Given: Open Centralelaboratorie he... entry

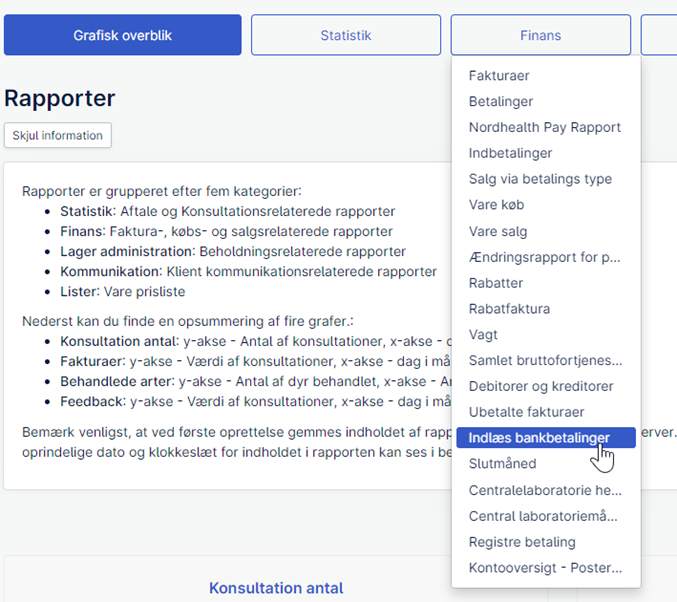Looking at the screenshot, I should click(x=545, y=491).
